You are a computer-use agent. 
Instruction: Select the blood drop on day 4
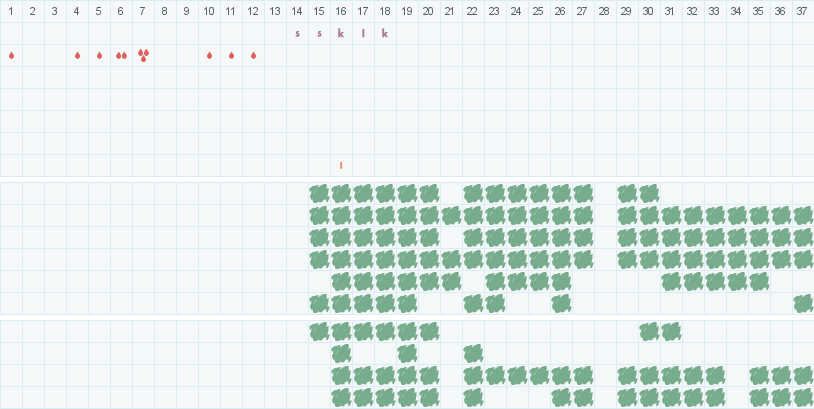[77, 55]
